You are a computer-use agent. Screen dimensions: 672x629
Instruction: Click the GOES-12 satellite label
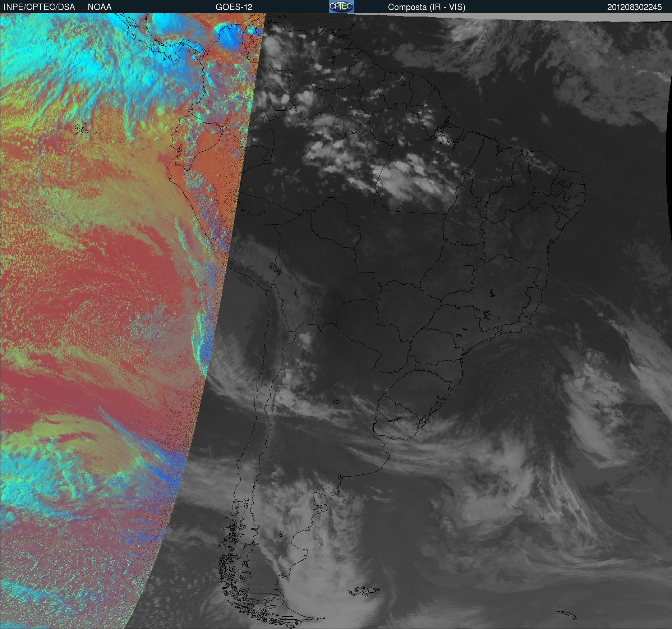234,7
